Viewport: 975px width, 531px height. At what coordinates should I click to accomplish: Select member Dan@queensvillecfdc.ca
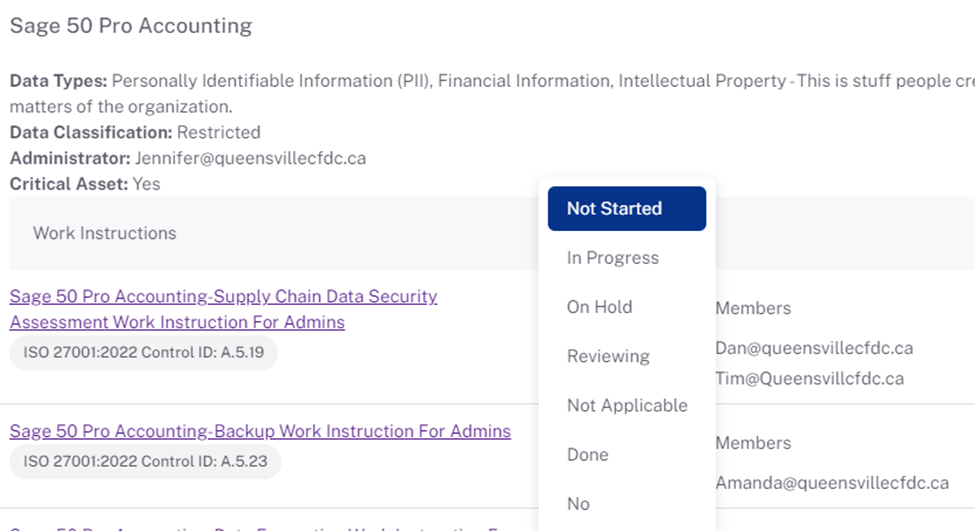click(814, 348)
